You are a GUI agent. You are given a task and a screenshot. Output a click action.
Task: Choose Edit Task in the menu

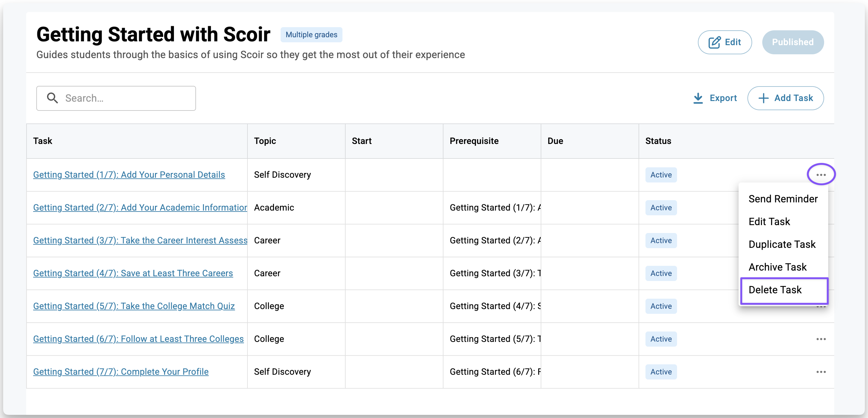(769, 222)
